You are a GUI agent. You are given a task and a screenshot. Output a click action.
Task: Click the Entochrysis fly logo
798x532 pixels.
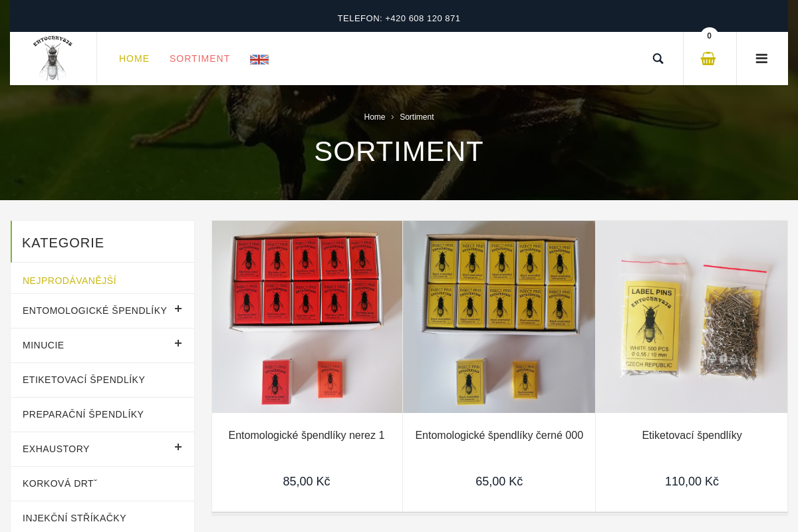point(53,59)
